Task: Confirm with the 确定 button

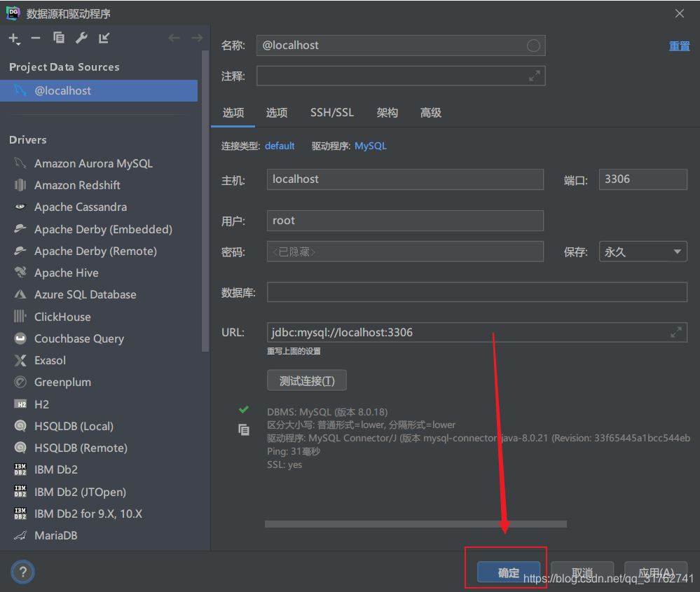Action: tap(509, 572)
